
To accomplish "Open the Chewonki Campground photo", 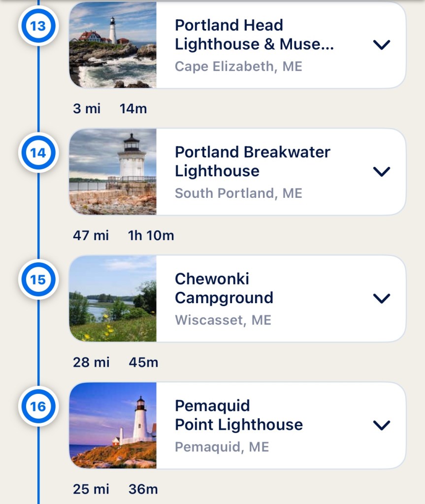I will [x=113, y=299].
